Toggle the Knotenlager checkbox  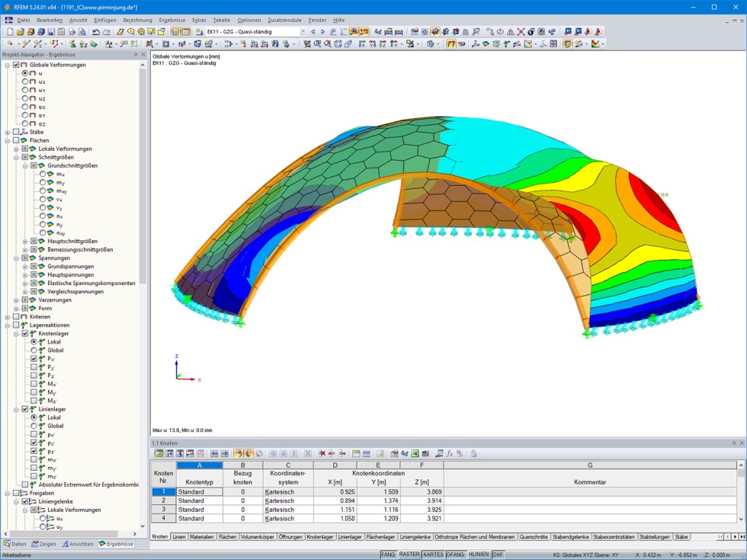coord(25,334)
